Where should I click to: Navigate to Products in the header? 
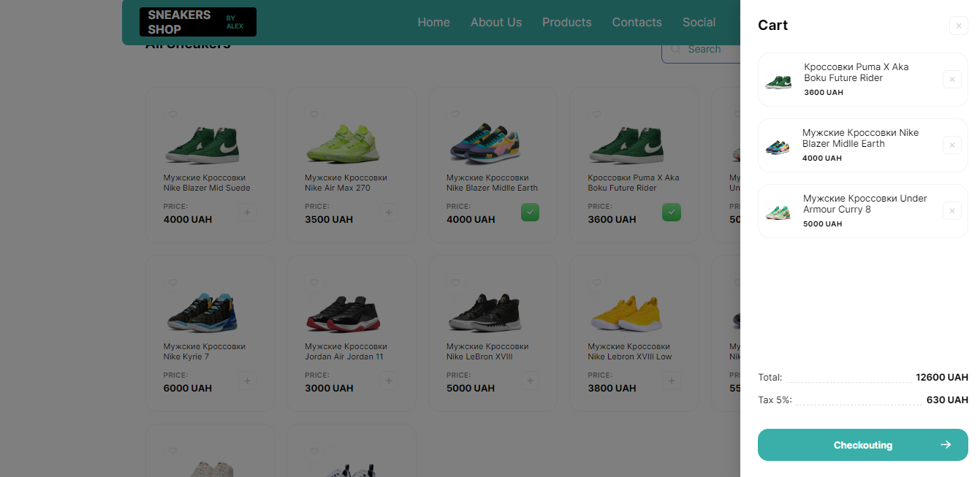(567, 23)
